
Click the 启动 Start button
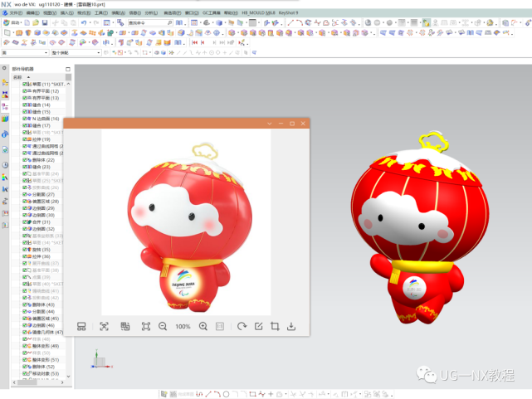pos(11,22)
